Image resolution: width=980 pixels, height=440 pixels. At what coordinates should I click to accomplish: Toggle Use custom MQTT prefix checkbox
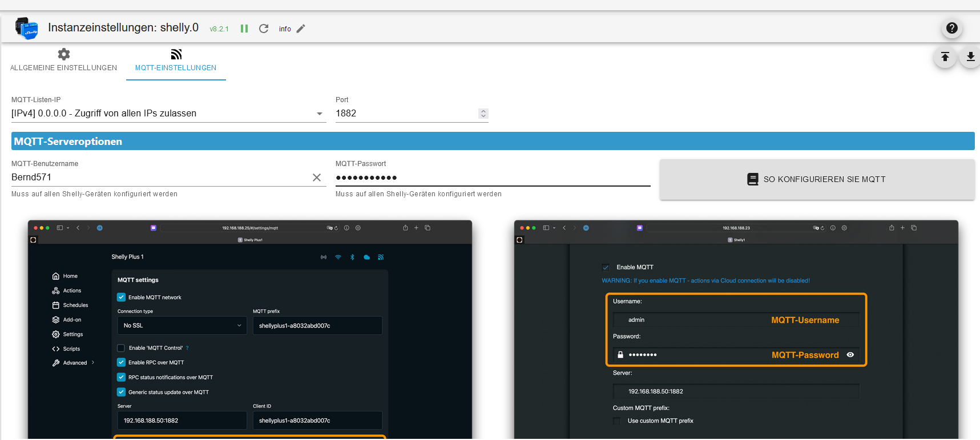(617, 421)
